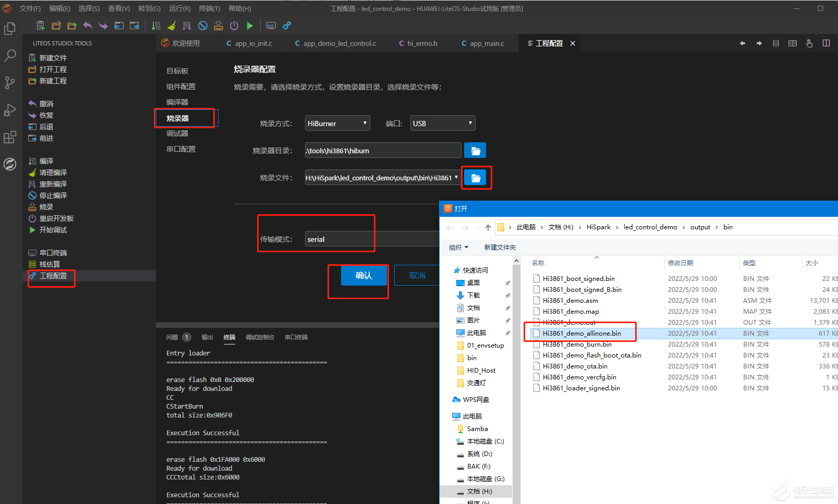Open the 端口 USB dropdown
The image size is (838, 504).
[443, 123]
